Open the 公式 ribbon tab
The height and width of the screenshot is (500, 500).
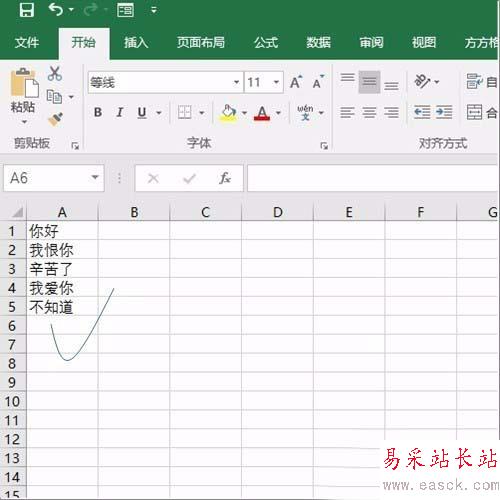[x=266, y=43]
